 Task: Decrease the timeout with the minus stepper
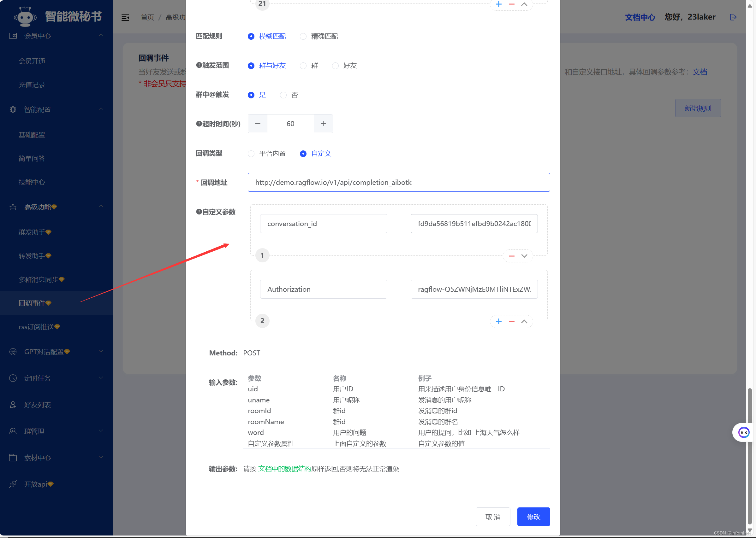click(x=258, y=124)
